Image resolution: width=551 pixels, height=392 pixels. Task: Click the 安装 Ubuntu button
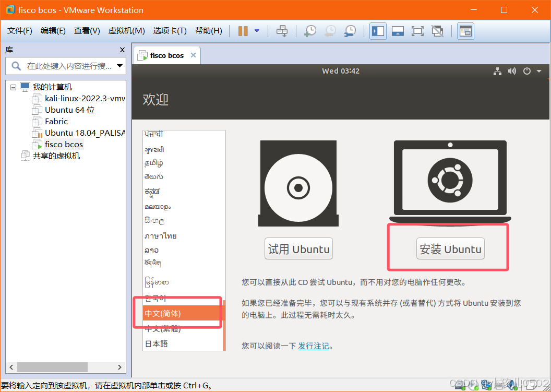tap(450, 249)
